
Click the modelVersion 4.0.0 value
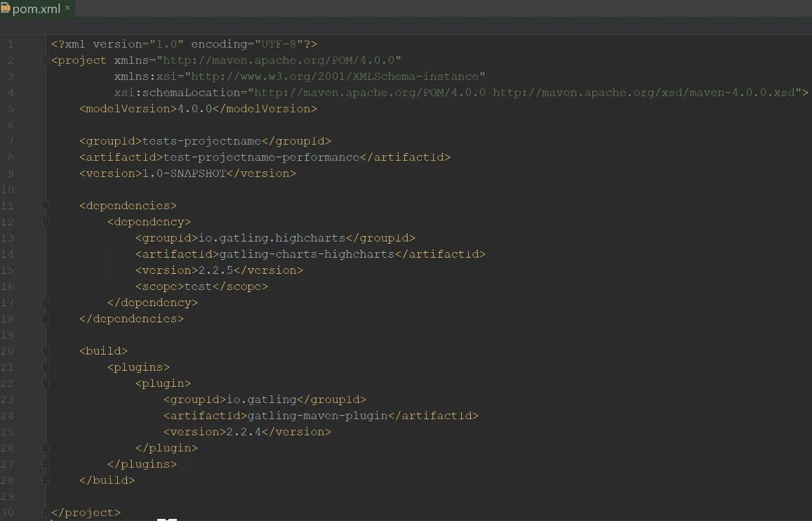point(194,109)
